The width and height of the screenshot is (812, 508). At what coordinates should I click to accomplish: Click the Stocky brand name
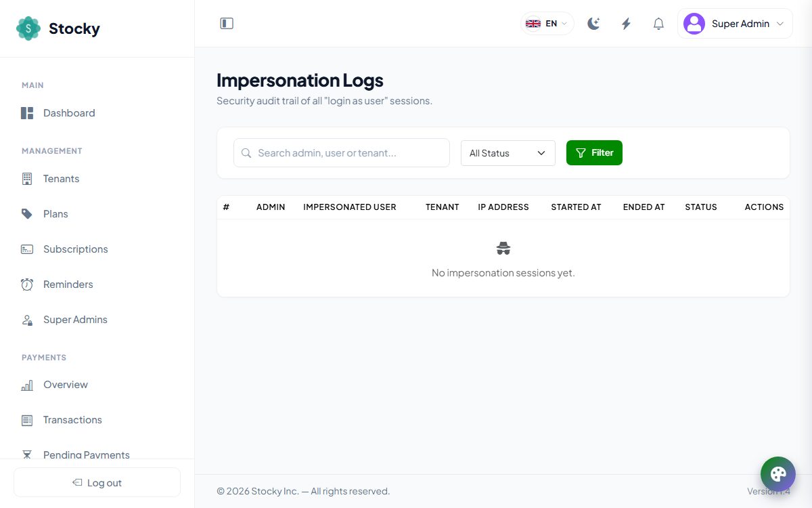point(74,28)
